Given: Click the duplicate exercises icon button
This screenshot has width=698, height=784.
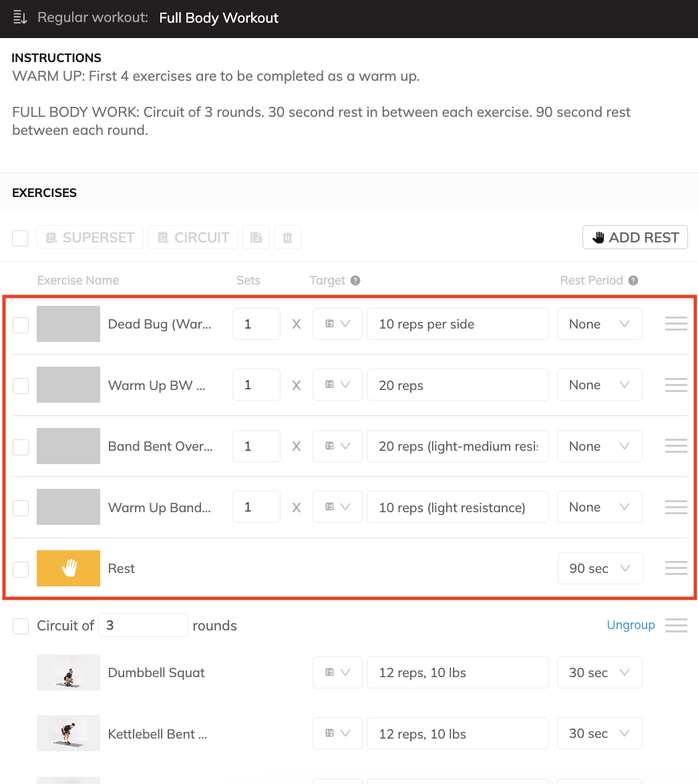Looking at the screenshot, I should pyautogui.click(x=256, y=237).
